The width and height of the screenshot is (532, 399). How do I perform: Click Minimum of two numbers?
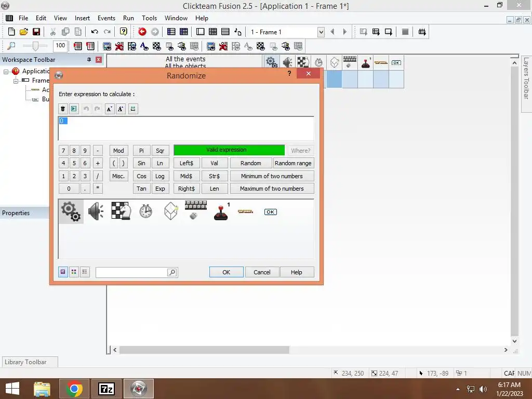[272, 176]
